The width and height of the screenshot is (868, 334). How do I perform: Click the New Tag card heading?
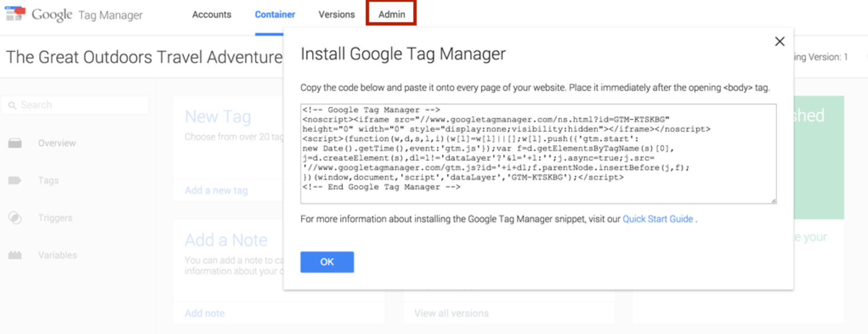tap(218, 117)
